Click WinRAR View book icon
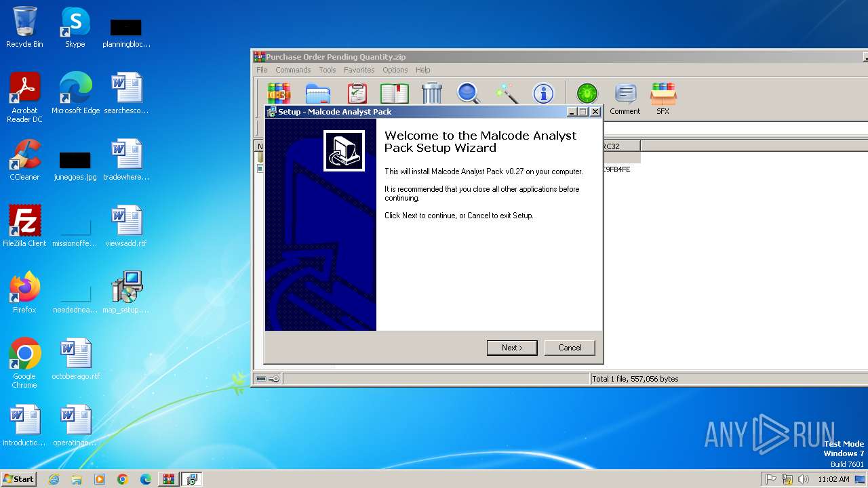Image resolution: width=868 pixels, height=488 pixels. click(x=394, y=94)
